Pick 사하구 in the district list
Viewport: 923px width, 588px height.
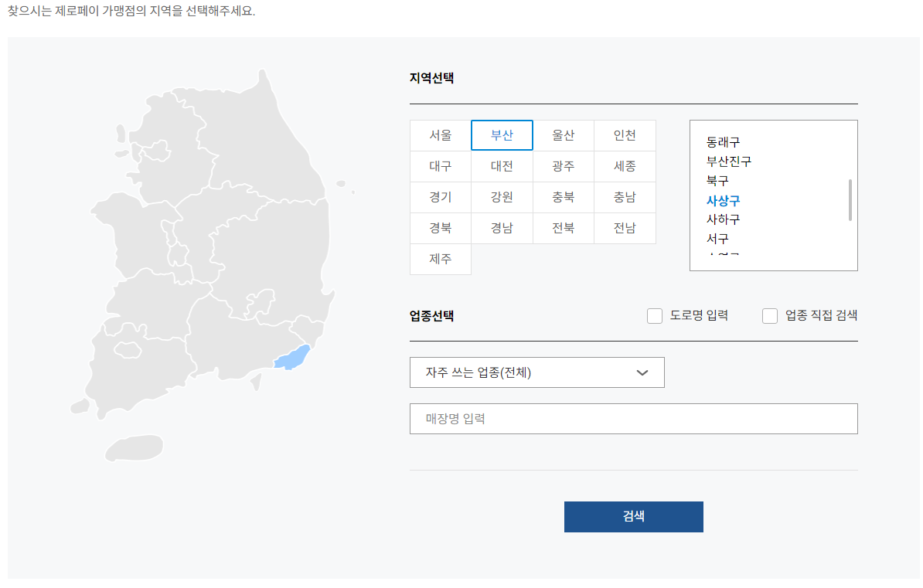(723, 219)
